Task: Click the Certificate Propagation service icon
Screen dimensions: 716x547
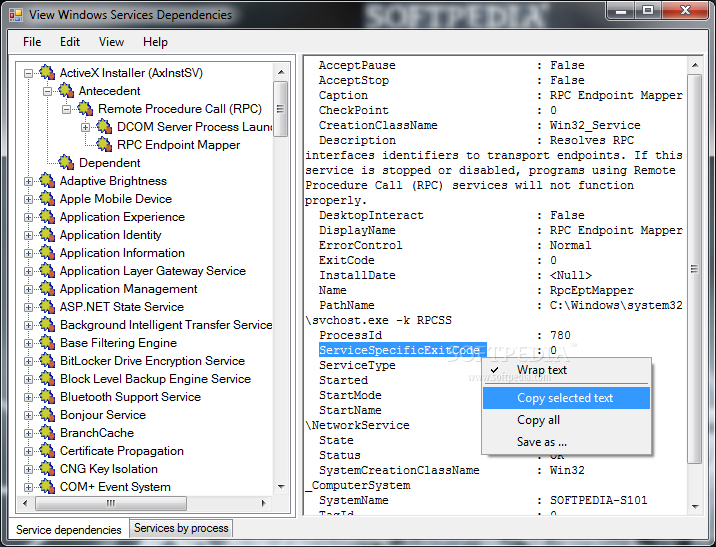Action: click(47, 451)
